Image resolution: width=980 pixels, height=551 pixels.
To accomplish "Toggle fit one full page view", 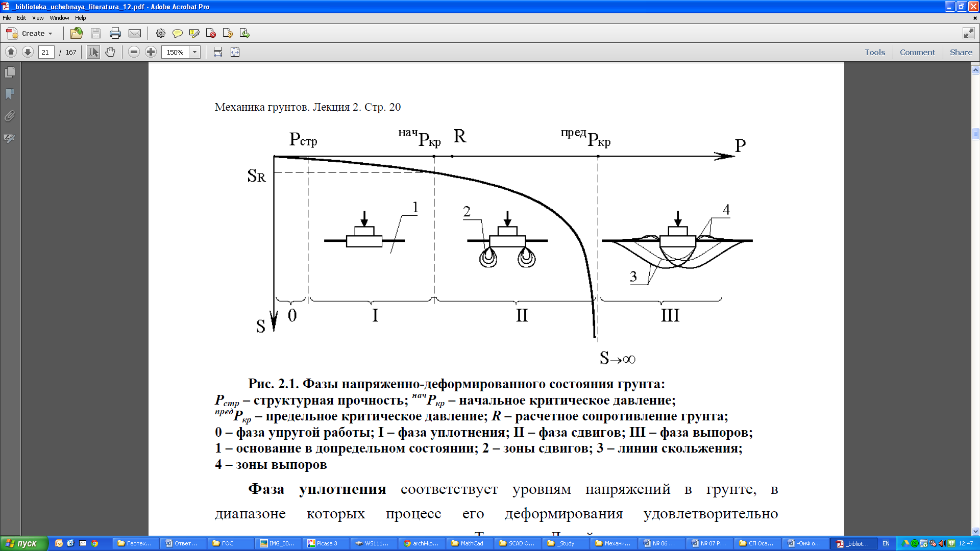I will point(235,52).
